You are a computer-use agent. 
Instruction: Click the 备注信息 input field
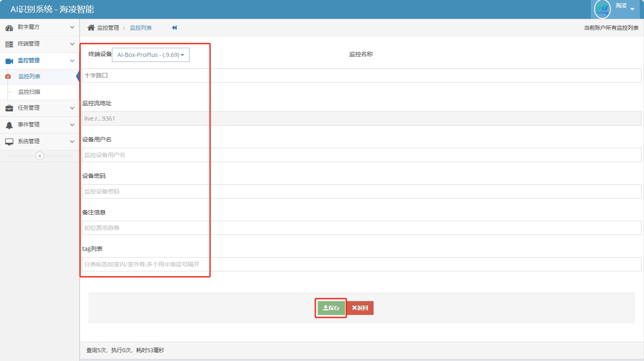pyautogui.click(x=361, y=228)
